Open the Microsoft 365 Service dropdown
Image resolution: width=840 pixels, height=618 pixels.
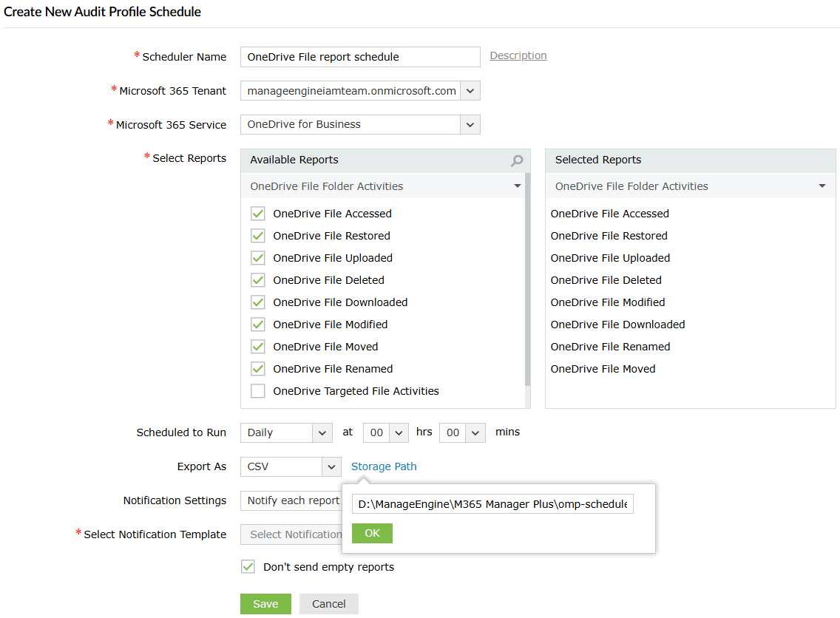point(470,124)
